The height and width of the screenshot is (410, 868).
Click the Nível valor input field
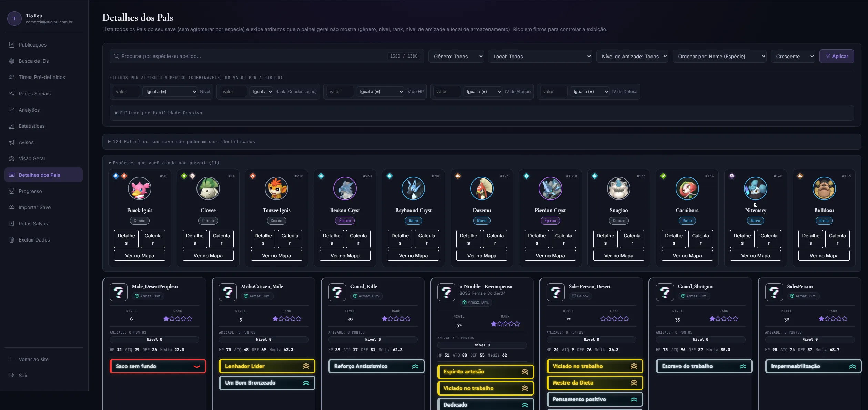(126, 92)
